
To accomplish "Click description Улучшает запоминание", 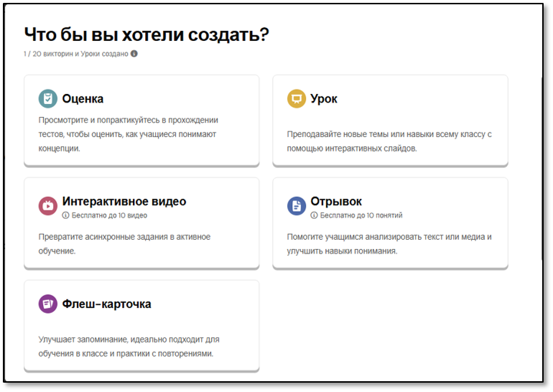I will tap(129, 347).
